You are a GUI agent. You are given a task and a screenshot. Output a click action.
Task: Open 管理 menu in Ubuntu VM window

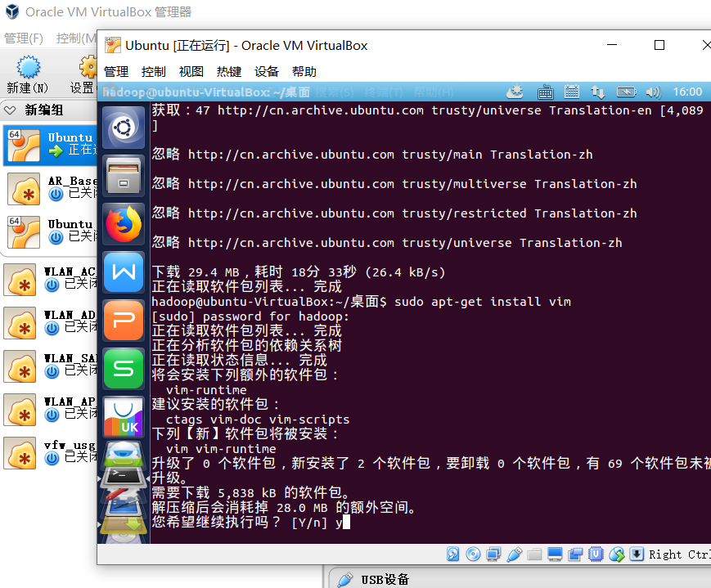(x=116, y=72)
